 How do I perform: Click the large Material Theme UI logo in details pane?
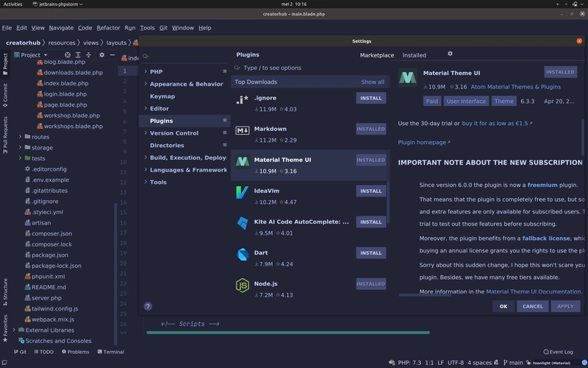click(x=408, y=77)
